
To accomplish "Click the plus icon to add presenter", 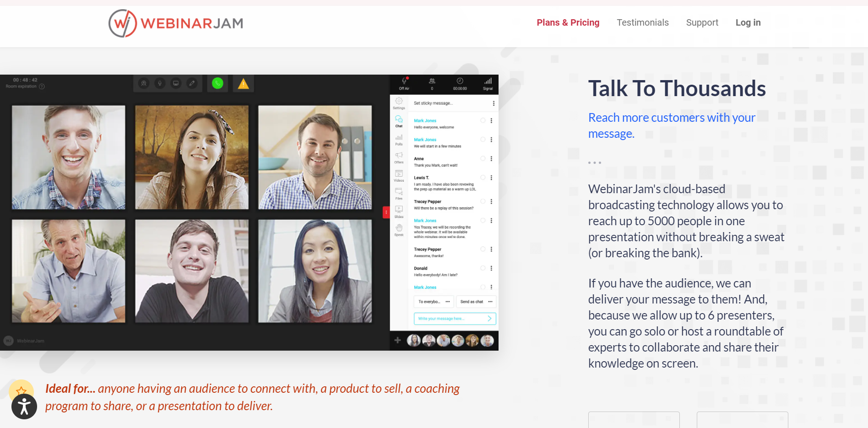I will point(397,340).
